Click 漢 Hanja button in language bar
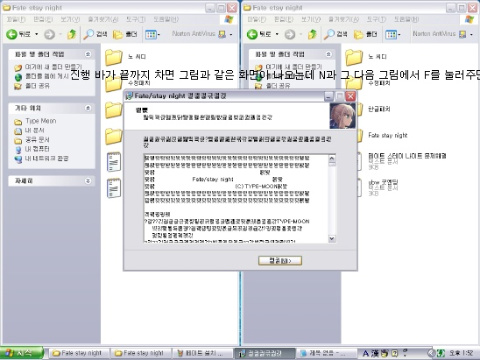The width and height of the screenshot is (480, 360). [375, 353]
